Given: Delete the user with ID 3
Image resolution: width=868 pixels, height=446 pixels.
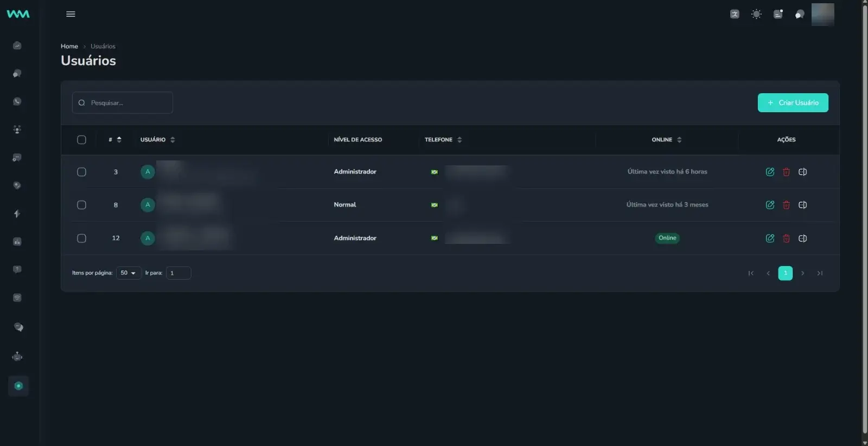Looking at the screenshot, I should [786, 172].
